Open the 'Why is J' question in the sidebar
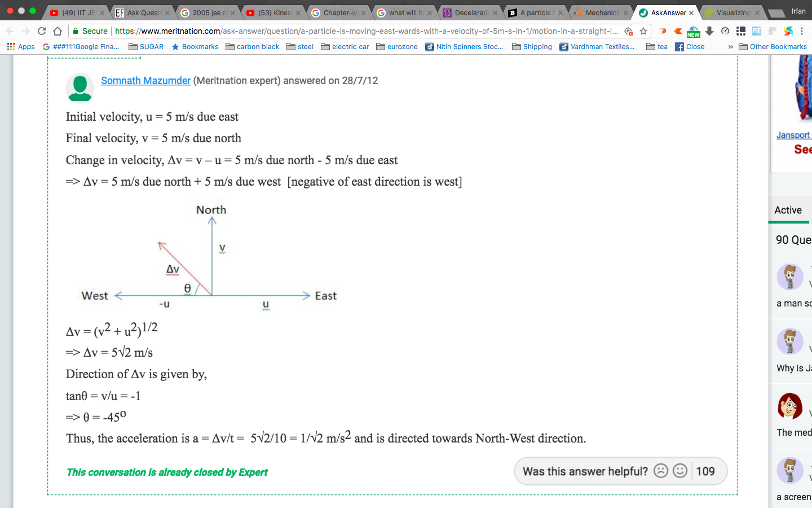This screenshot has height=508, width=812. pos(794,368)
